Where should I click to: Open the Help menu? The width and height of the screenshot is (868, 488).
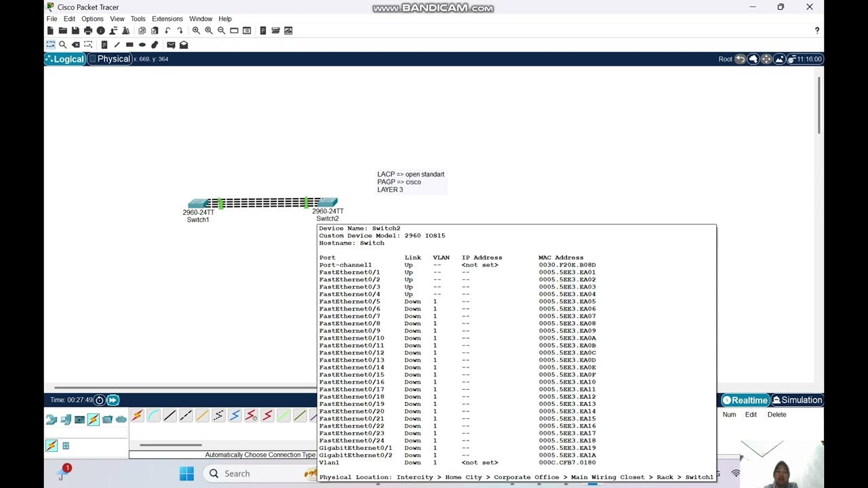(225, 19)
